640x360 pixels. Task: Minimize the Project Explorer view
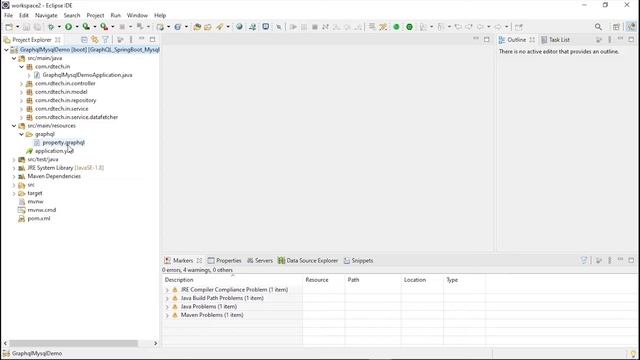[x=142, y=39]
